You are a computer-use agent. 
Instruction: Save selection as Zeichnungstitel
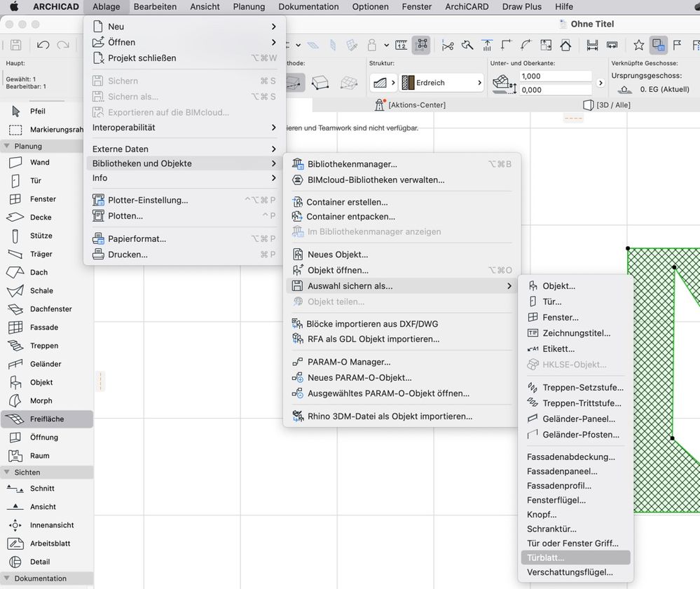point(575,333)
